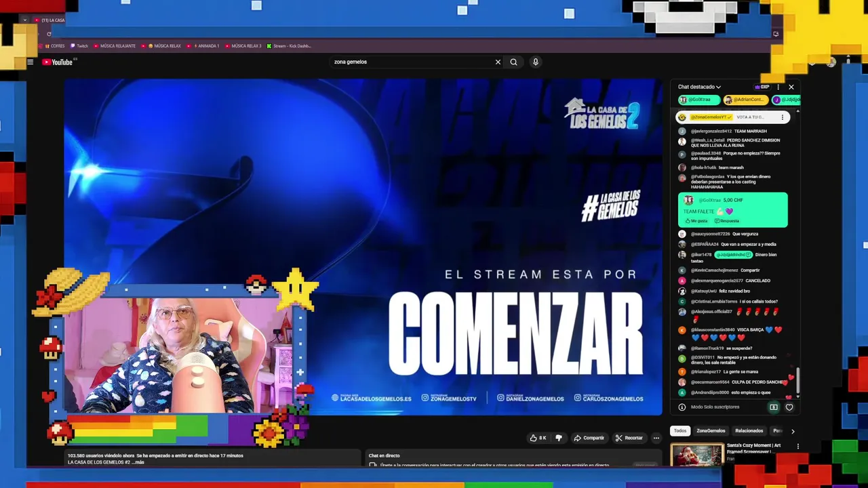
Task: Dislike the video with thumbs down
Action: [x=559, y=438]
